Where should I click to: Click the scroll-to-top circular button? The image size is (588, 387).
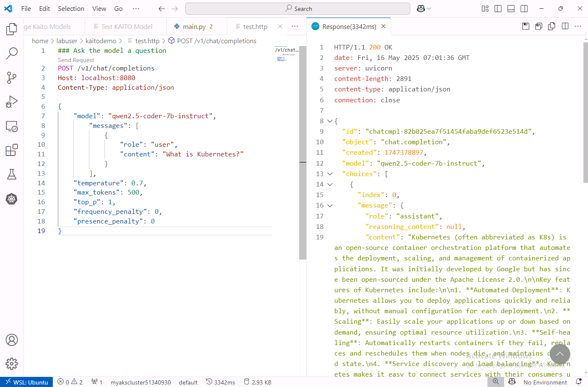point(560,354)
